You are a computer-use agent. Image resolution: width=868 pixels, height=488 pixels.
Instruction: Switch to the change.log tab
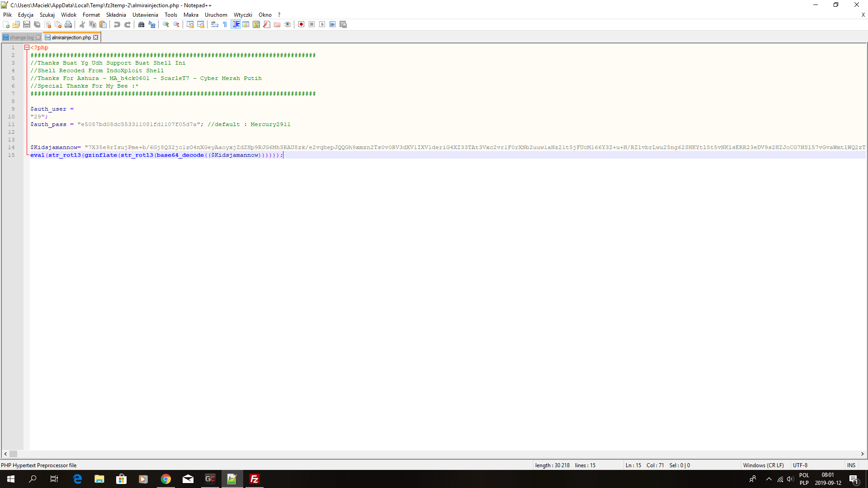21,38
